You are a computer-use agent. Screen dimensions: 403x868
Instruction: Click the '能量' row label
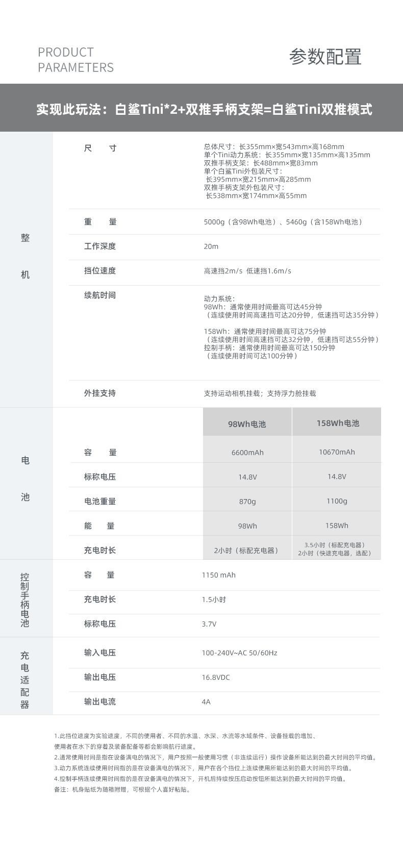[99, 526]
